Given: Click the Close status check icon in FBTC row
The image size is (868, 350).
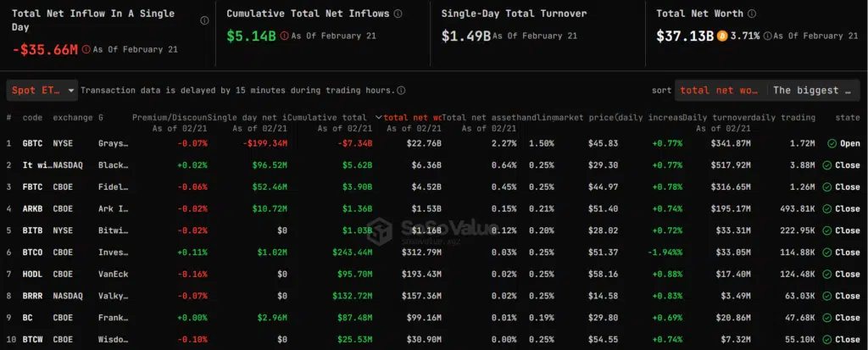Looking at the screenshot, I should pos(827,187).
